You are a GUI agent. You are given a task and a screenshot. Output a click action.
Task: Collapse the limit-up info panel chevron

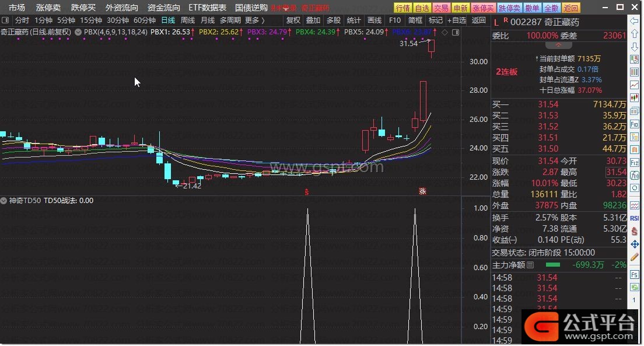(x=558, y=45)
